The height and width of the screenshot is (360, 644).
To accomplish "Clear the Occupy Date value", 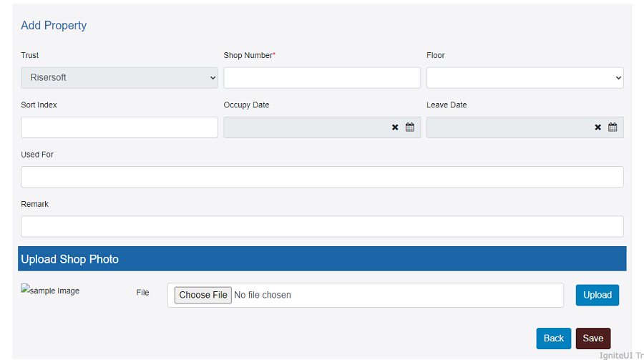I will pos(395,127).
